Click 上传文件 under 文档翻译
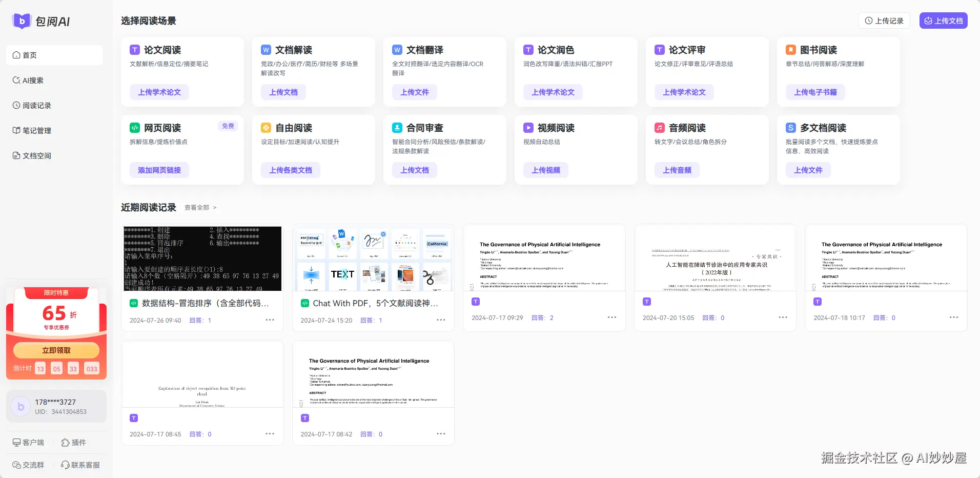The width and height of the screenshot is (980, 478). coord(415,92)
